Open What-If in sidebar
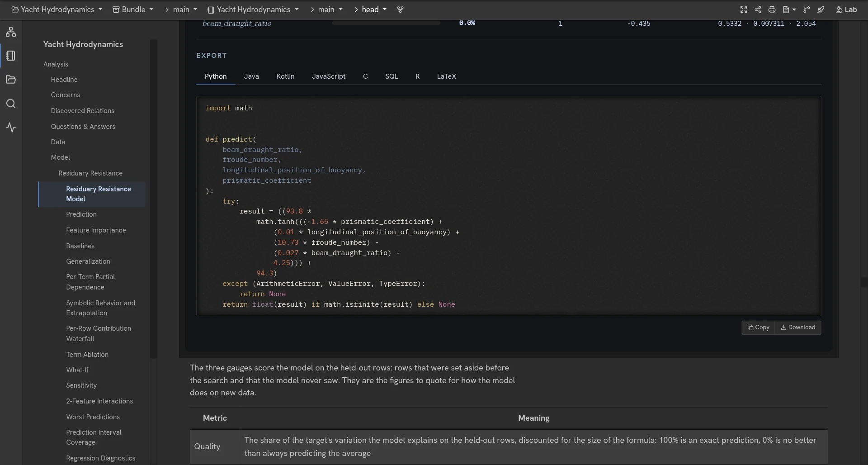The image size is (868, 465). (x=77, y=370)
